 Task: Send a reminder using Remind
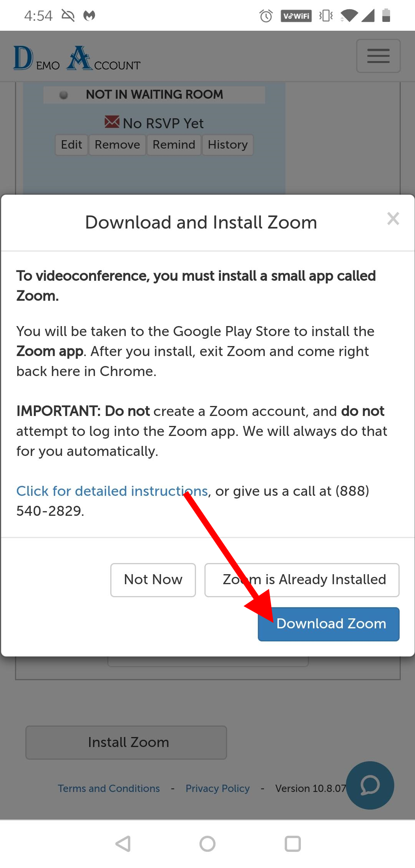click(173, 145)
